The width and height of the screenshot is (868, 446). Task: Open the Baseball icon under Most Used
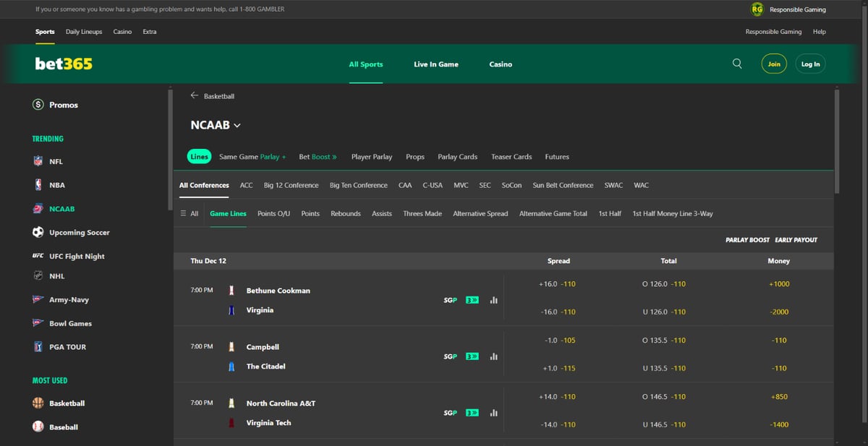(38, 427)
